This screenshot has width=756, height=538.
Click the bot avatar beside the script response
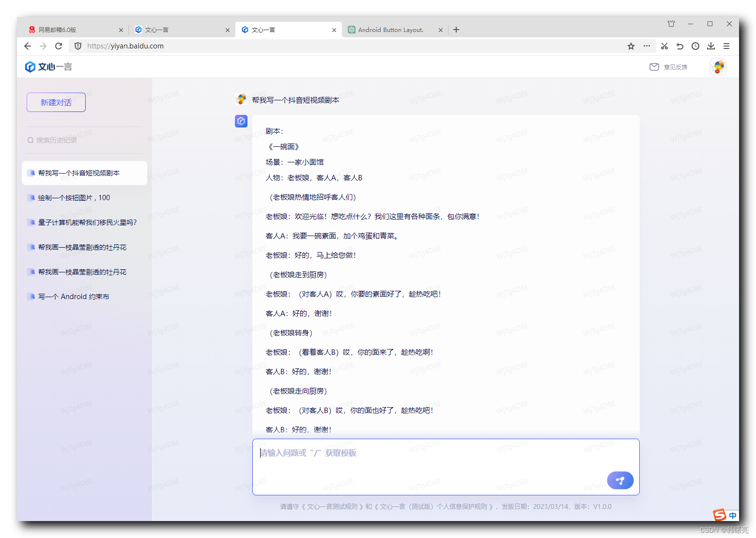[241, 121]
